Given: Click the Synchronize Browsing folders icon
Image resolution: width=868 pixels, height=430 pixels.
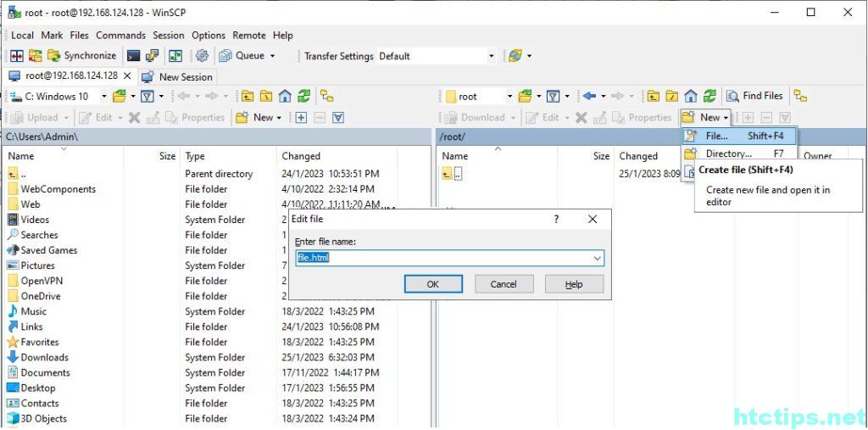Looking at the screenshot, I should point(36,56).
